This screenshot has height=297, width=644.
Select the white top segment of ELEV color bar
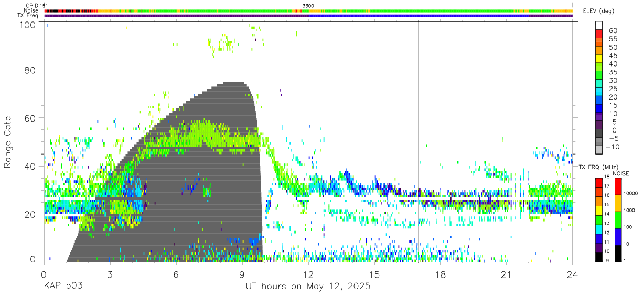pos(599,25)
